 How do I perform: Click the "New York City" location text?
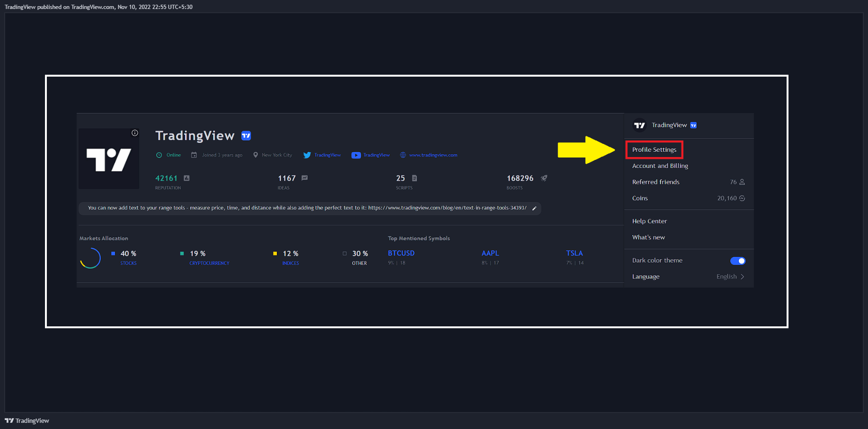pyautogui.click(x=277, y=155)
